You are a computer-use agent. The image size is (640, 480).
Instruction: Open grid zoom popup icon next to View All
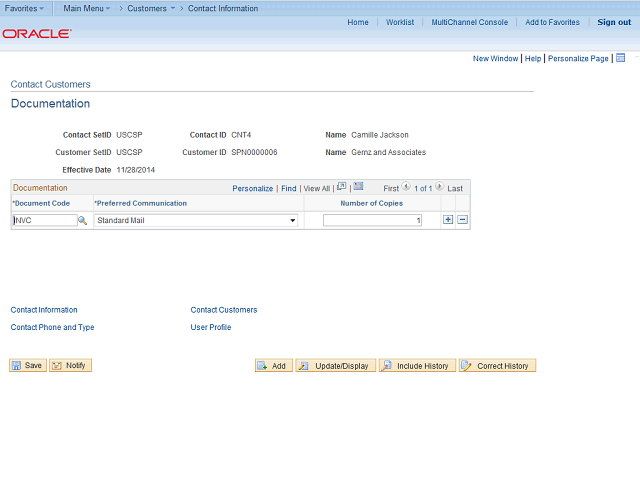(342, 187)
